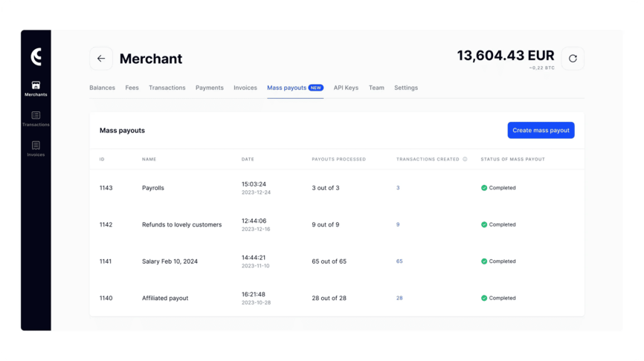
Task: Click the ID column header
Action: click(102, 159)
